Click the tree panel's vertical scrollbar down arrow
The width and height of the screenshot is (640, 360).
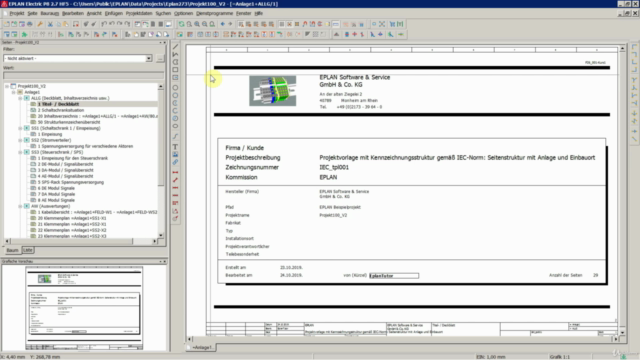[x=160, y=235]
